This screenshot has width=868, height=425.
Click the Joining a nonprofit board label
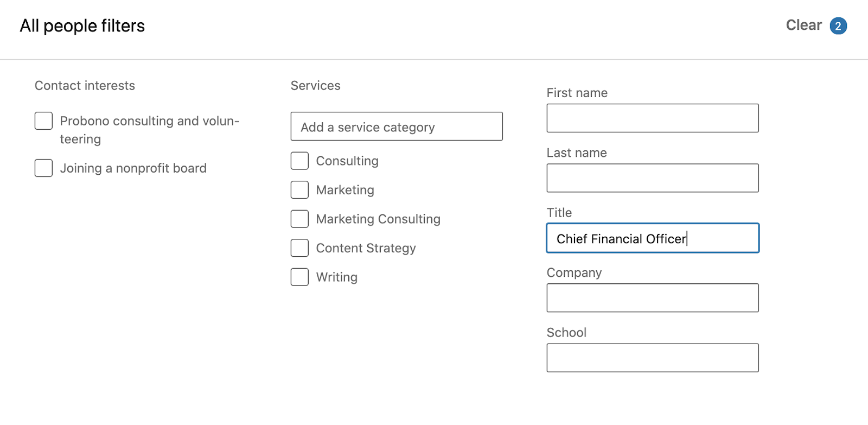click(x=133, y=168)
